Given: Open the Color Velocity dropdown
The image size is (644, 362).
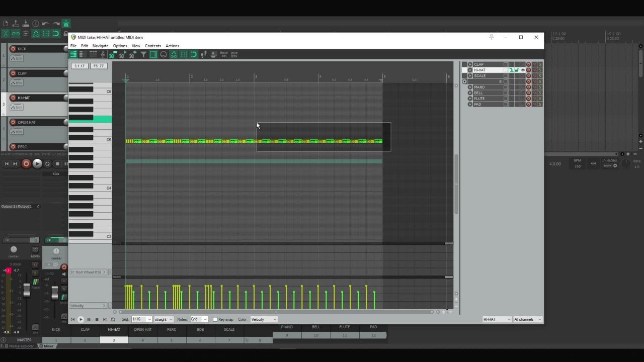Looking at the screenshot, I should click(x=264, y=319).
